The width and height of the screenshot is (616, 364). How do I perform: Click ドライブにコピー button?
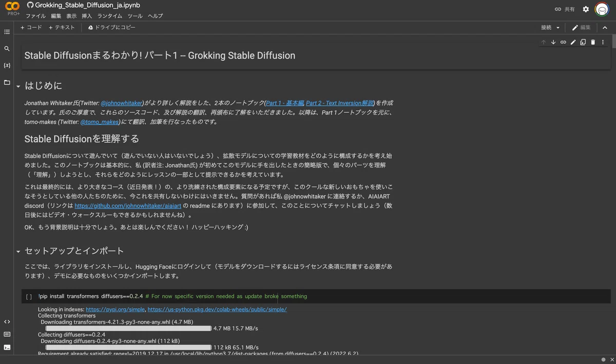(111, 28)
